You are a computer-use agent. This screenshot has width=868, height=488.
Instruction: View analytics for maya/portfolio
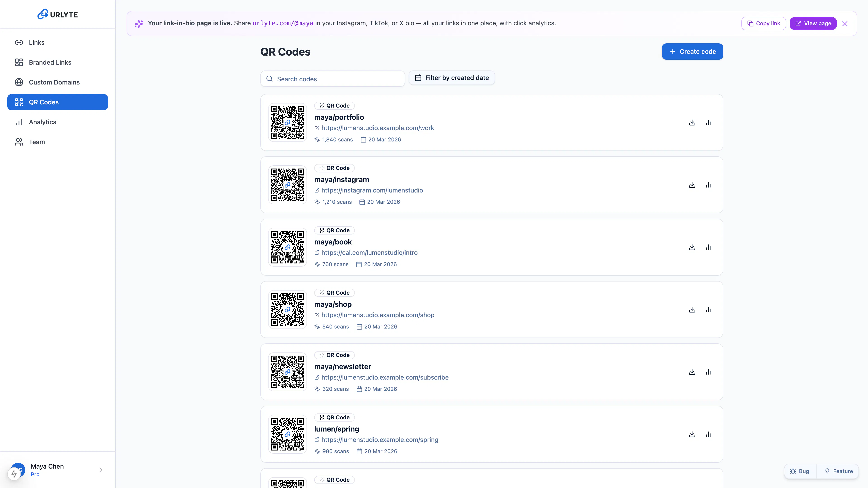pos(708,123)
